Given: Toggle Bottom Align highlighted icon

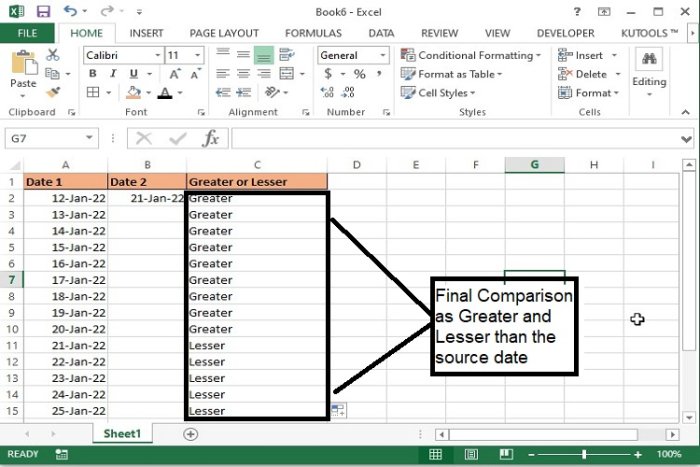Looking at the screenshot, I should tap(264, 55).
